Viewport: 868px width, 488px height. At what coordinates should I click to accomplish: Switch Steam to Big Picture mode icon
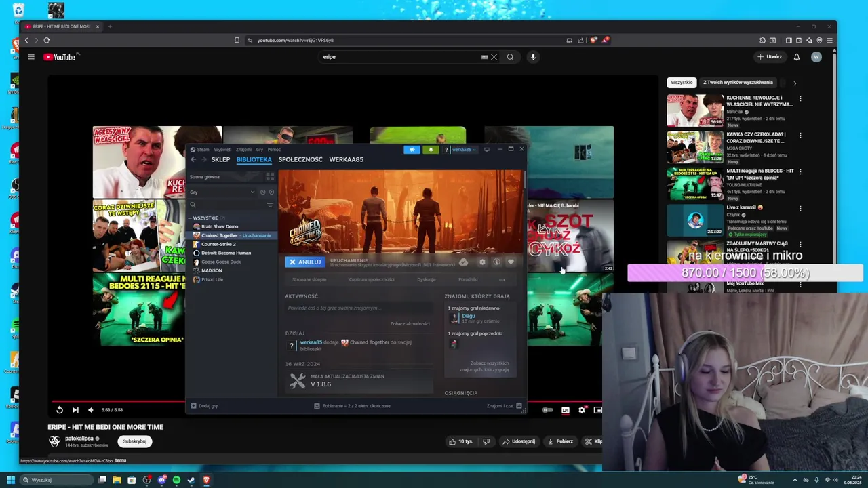click(486, 149)
